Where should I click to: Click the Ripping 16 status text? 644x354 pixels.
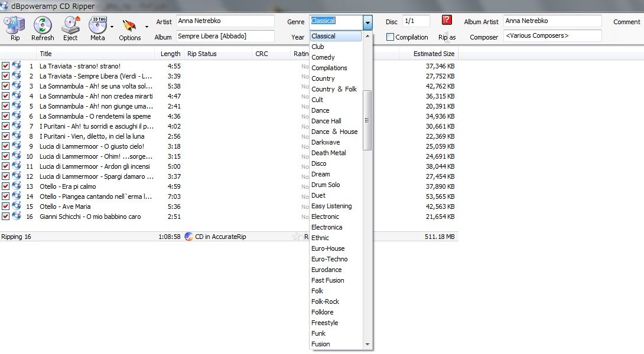(x=16, y=237)
